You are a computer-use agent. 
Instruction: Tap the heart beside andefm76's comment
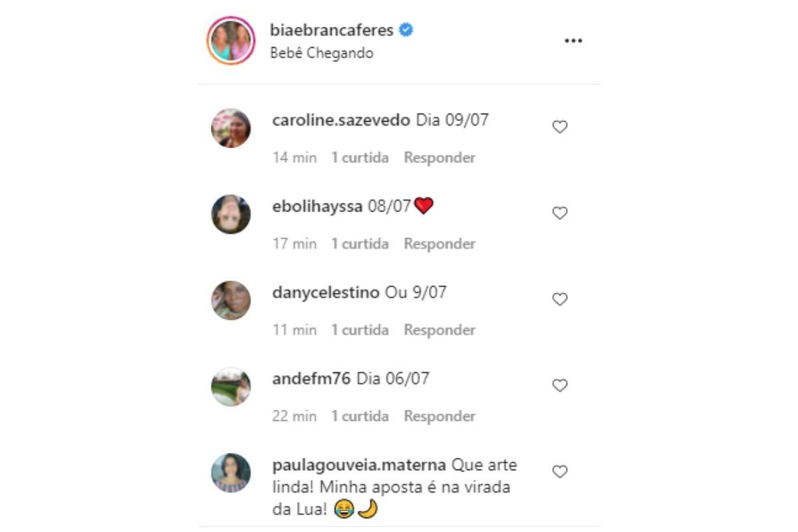pyautogui.click(x=560, y=385)
